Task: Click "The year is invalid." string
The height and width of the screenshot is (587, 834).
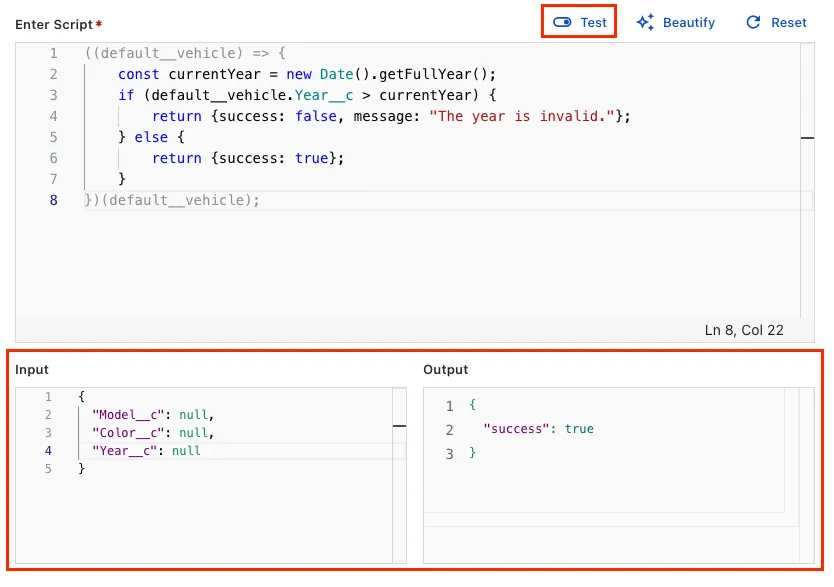Action: 522,116
